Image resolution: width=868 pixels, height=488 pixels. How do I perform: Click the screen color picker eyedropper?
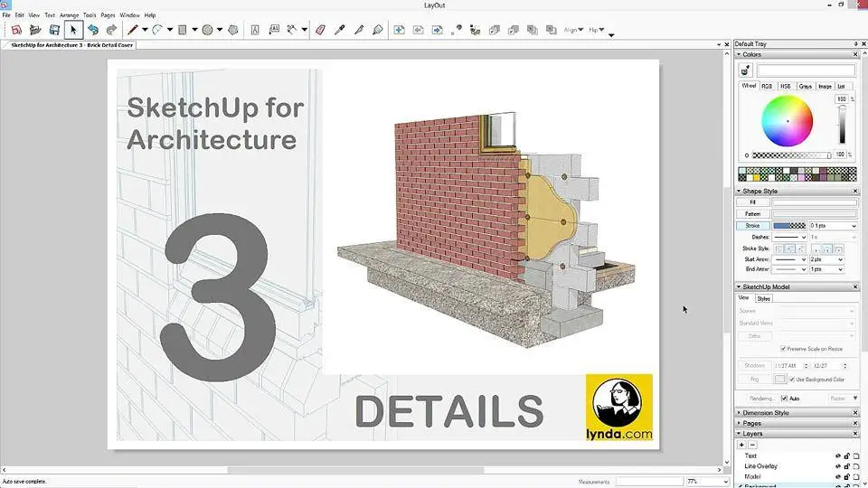click(x=745, y=70)
